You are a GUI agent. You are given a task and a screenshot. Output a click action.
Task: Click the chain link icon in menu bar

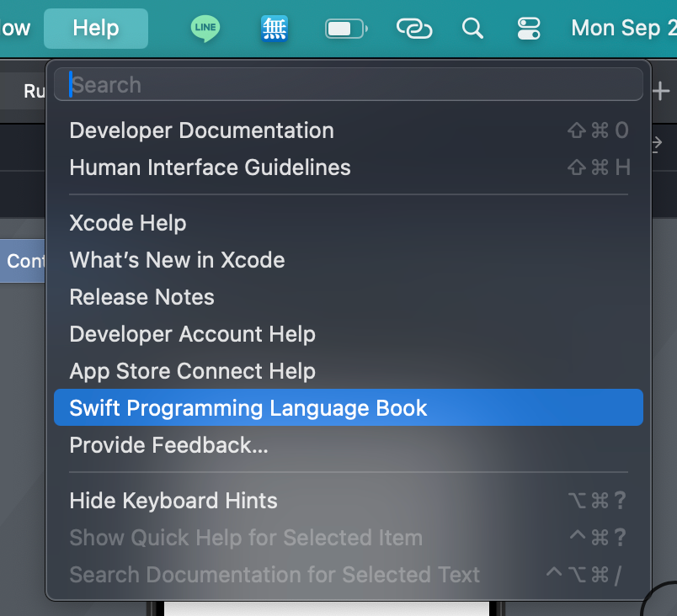tap(414, 28)
